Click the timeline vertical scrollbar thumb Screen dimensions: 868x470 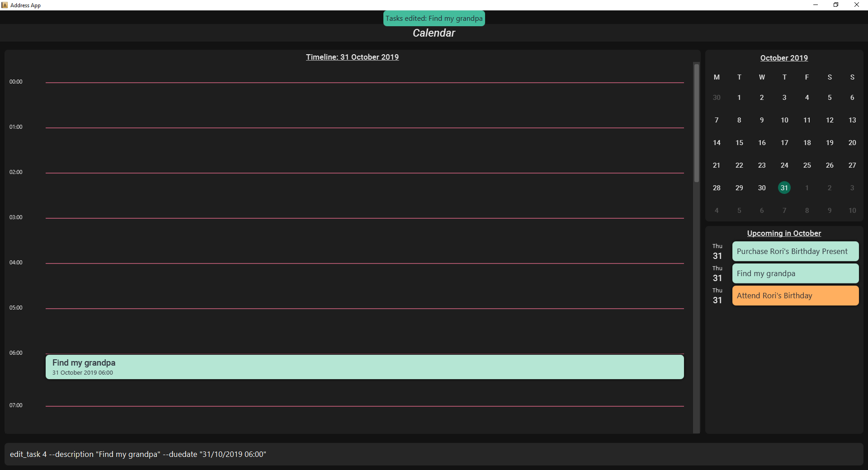pos(697,123)
